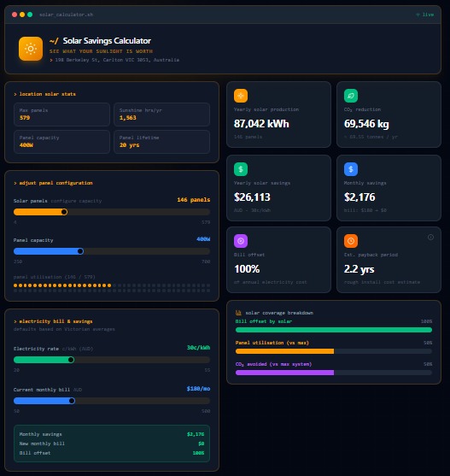Click the Panel lifetime 20 yrs stat box
Image resolution: width=450 pixels, height=476 pixels.
(161, 142)
